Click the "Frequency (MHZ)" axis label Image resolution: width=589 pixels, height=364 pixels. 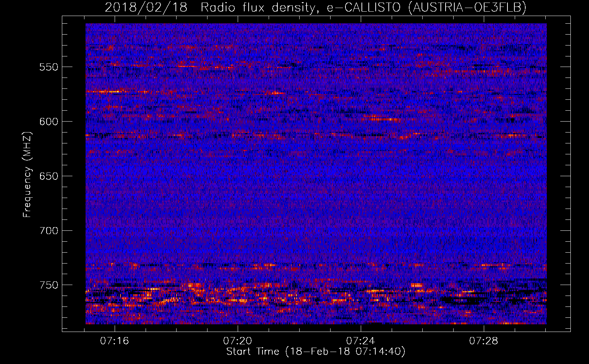point(27,175)
